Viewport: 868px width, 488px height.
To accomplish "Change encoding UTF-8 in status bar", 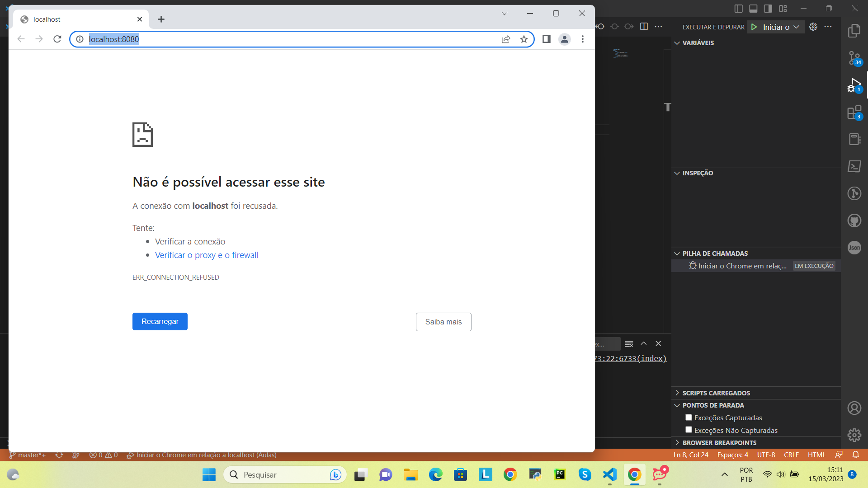I will [766, 455].
